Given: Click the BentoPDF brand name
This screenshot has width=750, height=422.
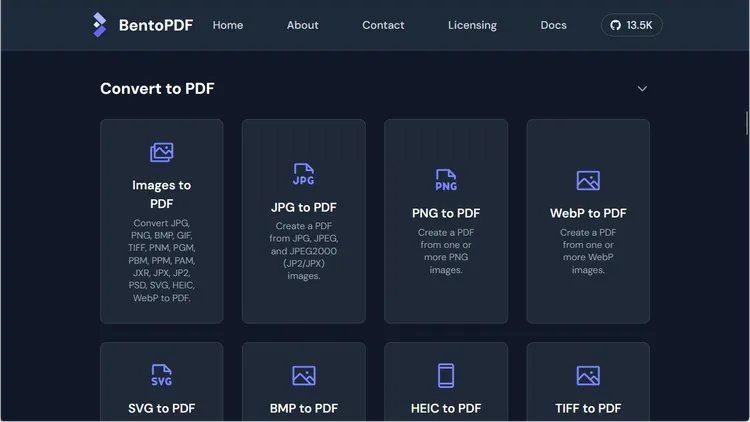Looking at the screenshot, I should (x=156, y=25).
